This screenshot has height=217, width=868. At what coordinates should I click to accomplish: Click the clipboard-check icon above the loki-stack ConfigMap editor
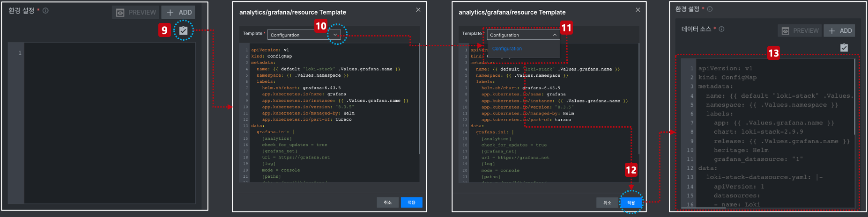point(844,48)
